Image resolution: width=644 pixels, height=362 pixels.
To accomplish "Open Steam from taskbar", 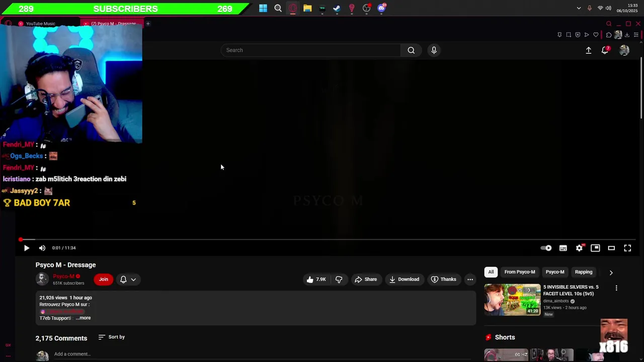I will pyautogui.click(x=337, y=8).
